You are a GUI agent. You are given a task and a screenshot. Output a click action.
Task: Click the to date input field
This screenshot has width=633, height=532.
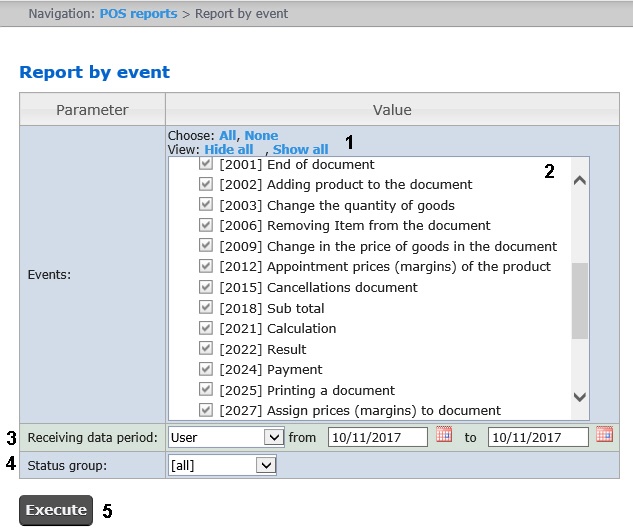[537, 437]
